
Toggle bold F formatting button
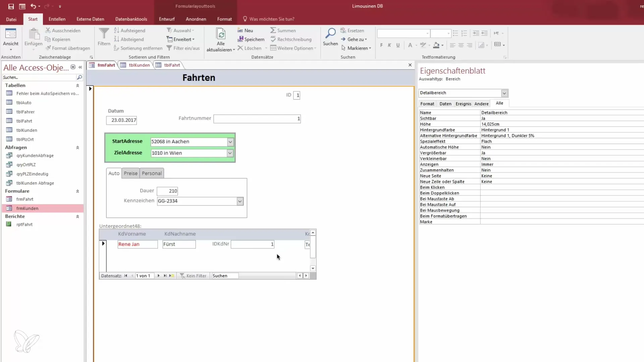point(381,45)
